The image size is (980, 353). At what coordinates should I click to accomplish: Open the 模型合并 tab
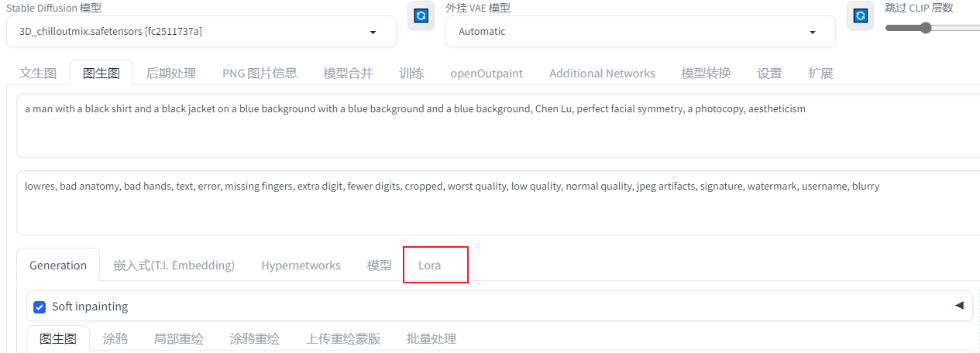348,74
